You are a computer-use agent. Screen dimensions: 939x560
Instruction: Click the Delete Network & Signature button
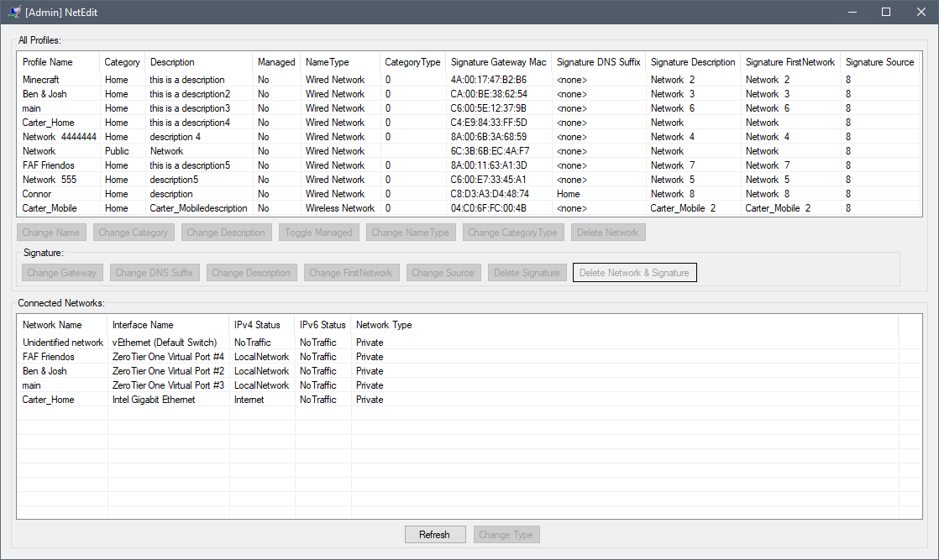pyautogui.click(x=634, y=272)
